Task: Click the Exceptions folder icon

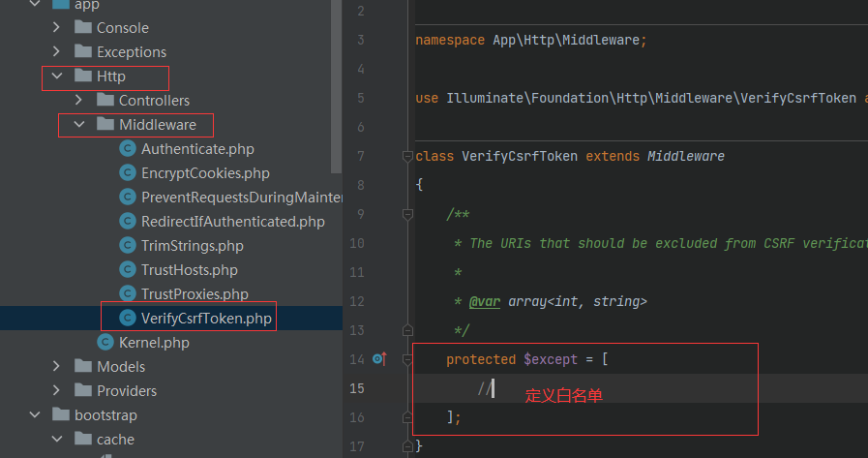Action: tap(83, 51)
